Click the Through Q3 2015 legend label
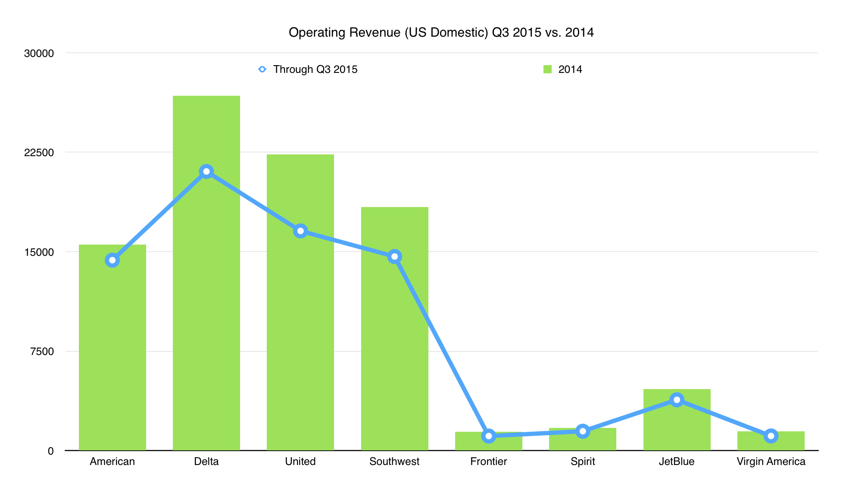The height and width of the screenshot is (490, 868). tap(315, 69)
